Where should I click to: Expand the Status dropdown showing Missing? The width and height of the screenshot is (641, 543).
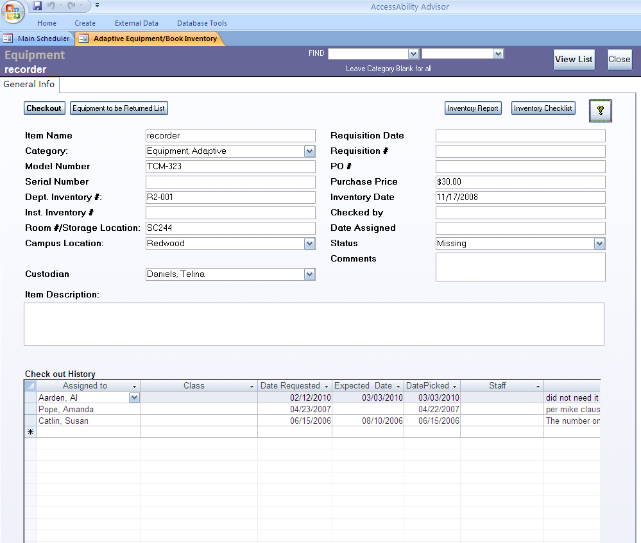599,244
